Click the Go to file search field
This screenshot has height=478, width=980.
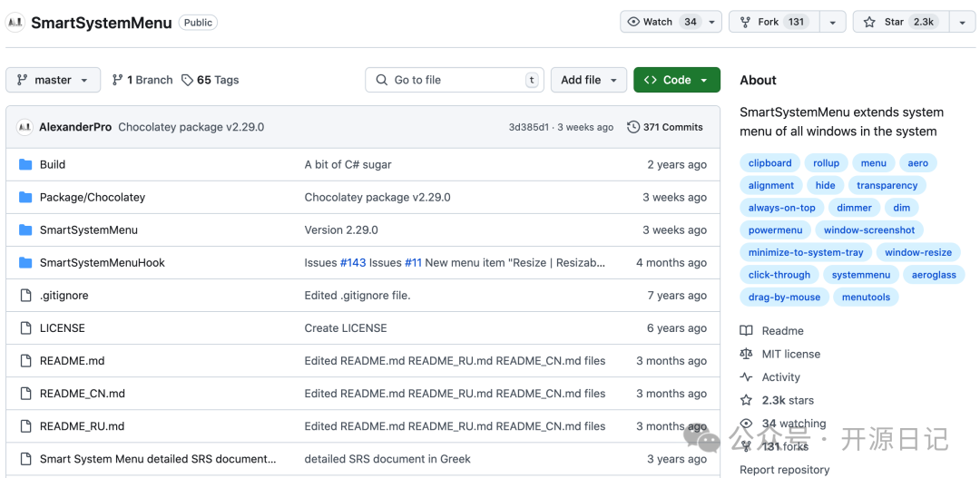pos(454,80)
